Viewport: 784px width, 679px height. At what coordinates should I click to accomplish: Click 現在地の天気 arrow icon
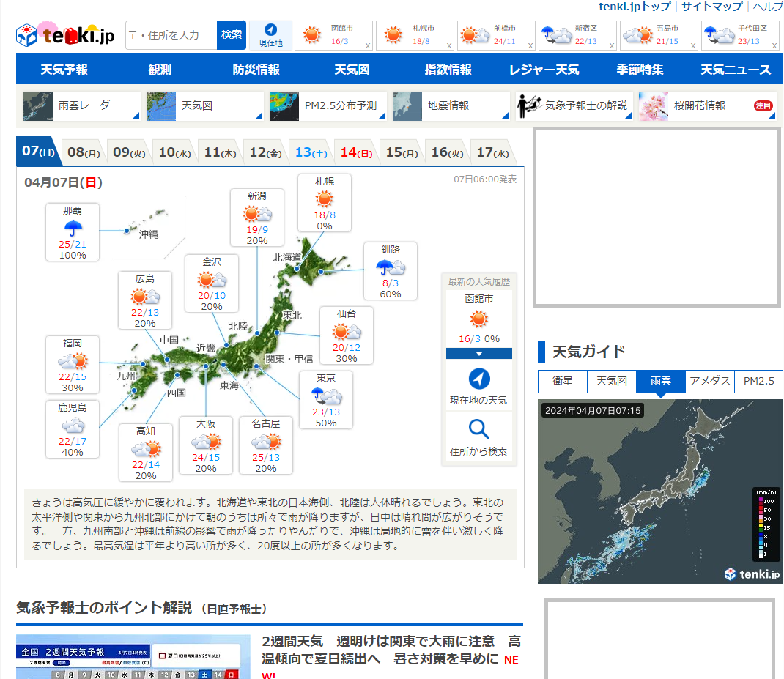(479, 379)
